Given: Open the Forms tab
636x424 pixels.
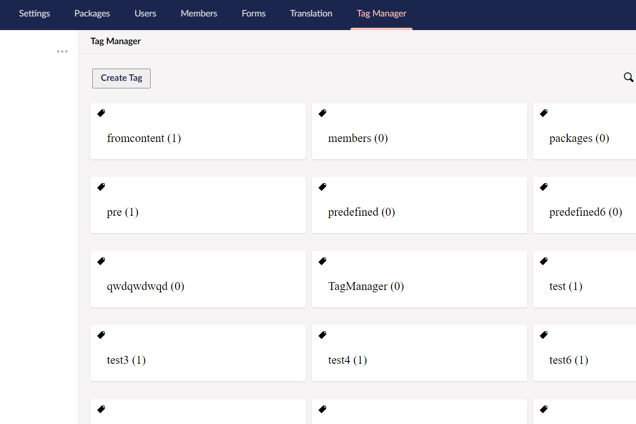Looking at the screenshot, I should (253, 14).
